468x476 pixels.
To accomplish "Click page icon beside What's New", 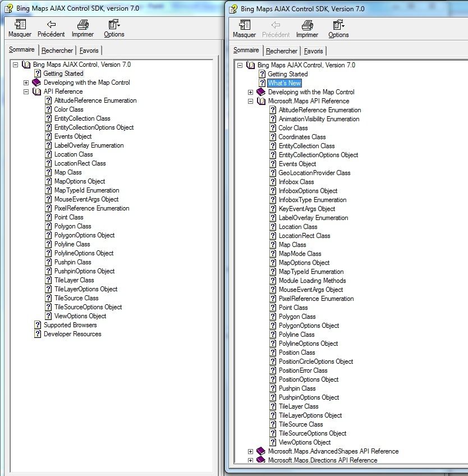I will 262,83.
